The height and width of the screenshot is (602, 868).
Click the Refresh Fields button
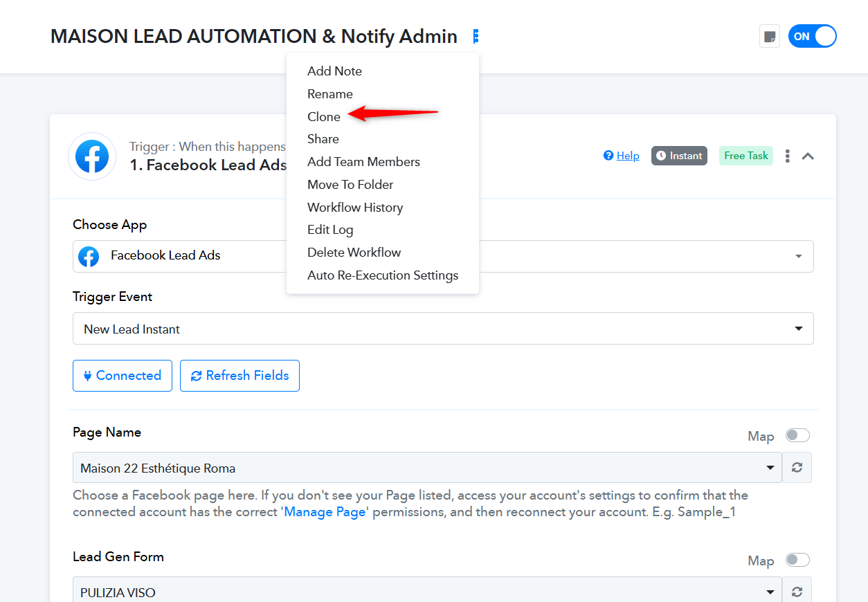point(239,376)
